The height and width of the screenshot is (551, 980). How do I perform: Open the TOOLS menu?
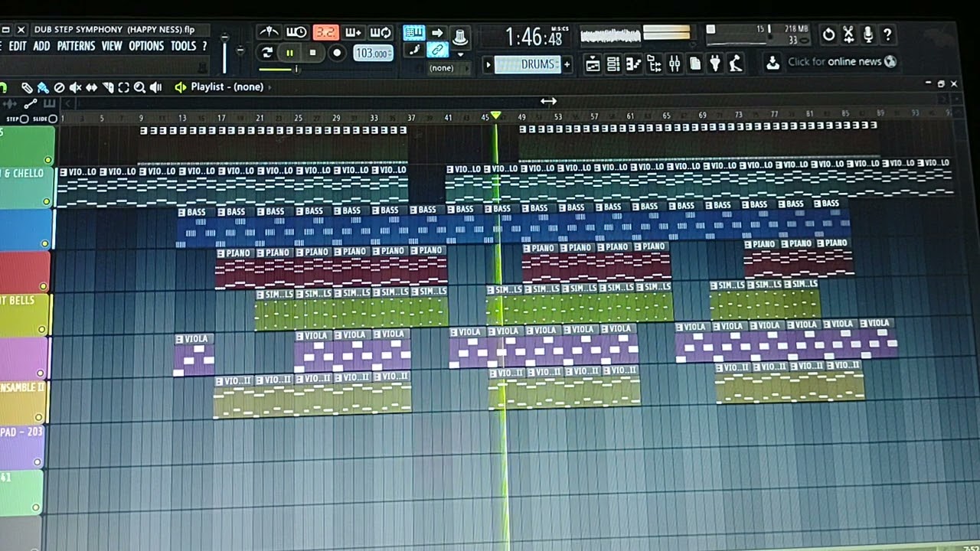(x=183, y=46)
